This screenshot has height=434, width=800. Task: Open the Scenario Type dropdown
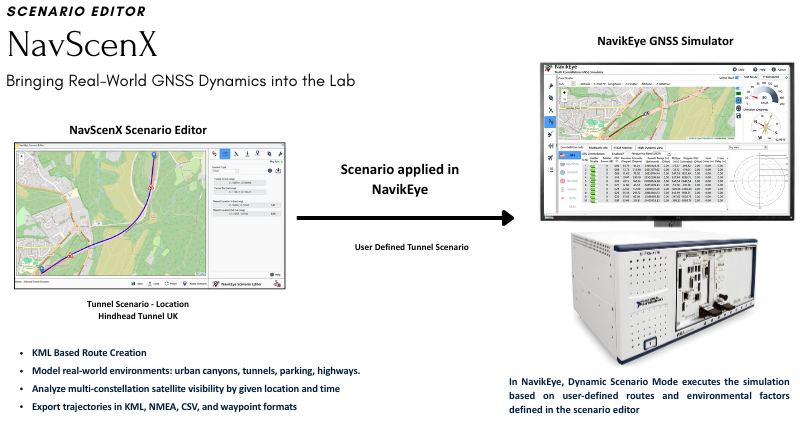[225, 171]
